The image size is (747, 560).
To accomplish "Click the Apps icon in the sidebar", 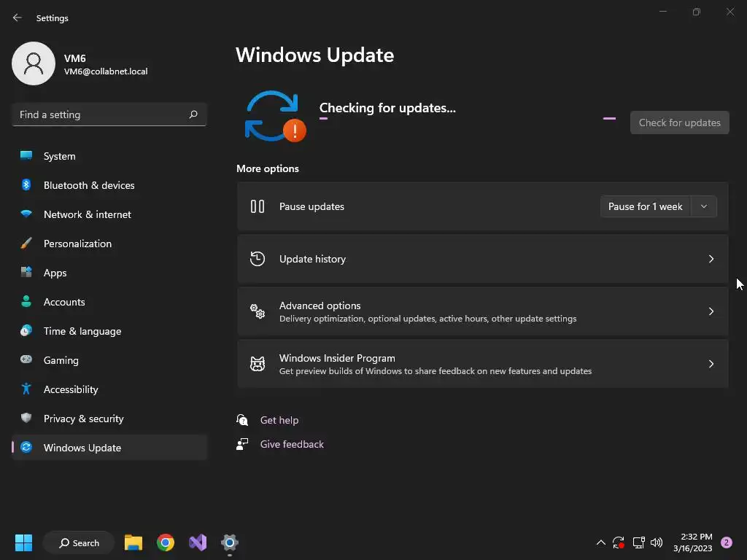I will 26,273.
